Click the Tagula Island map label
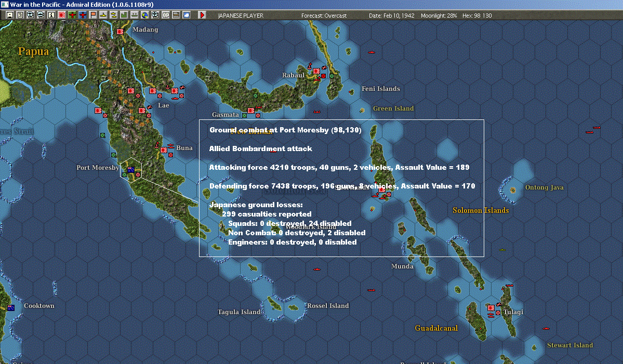 (x=239, y=312)
